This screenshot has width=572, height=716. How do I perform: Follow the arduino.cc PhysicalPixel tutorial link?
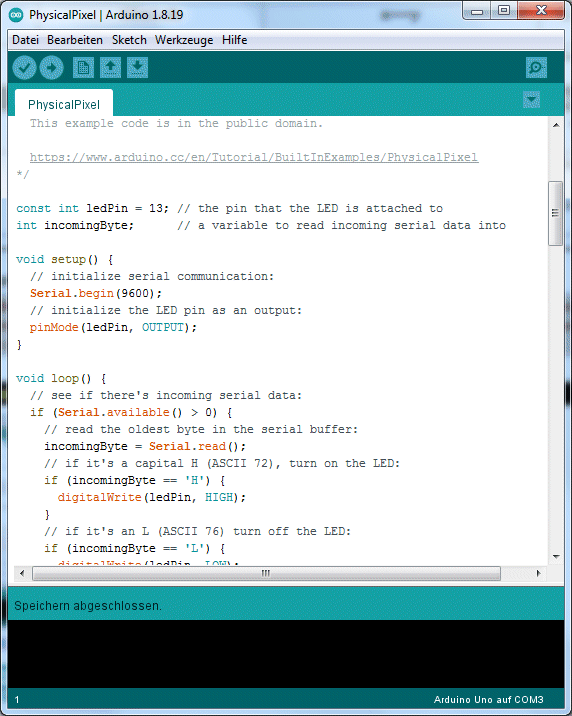point(254,157)
